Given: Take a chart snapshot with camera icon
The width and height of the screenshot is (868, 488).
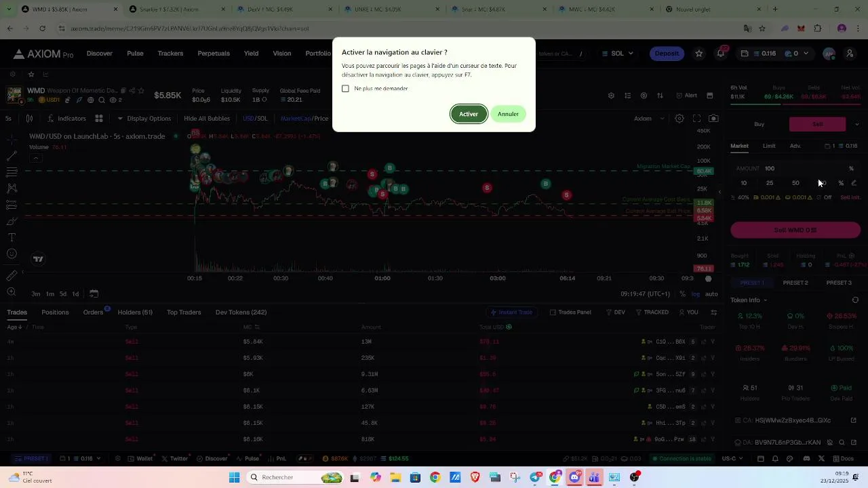Looking at the screenshot, I should tap(713, 118).
